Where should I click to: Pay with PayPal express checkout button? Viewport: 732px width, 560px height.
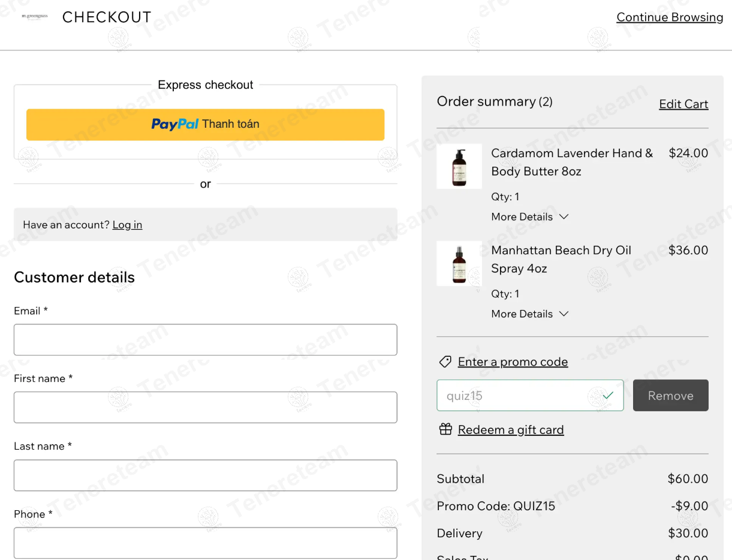pyautogui.click(x=205, y=125)
